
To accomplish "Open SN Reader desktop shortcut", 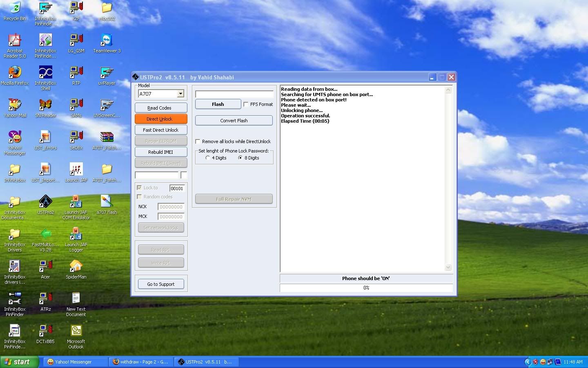I will pos(45,108).
